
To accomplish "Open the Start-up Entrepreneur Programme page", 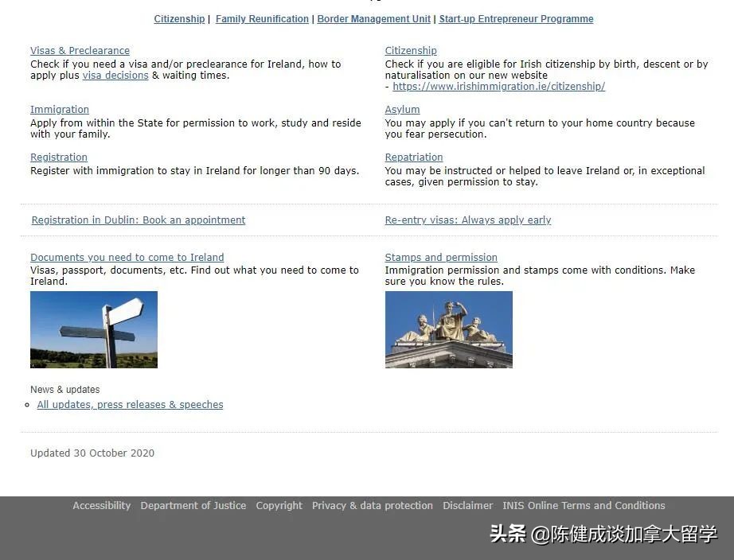I will [x=516, y=18].
